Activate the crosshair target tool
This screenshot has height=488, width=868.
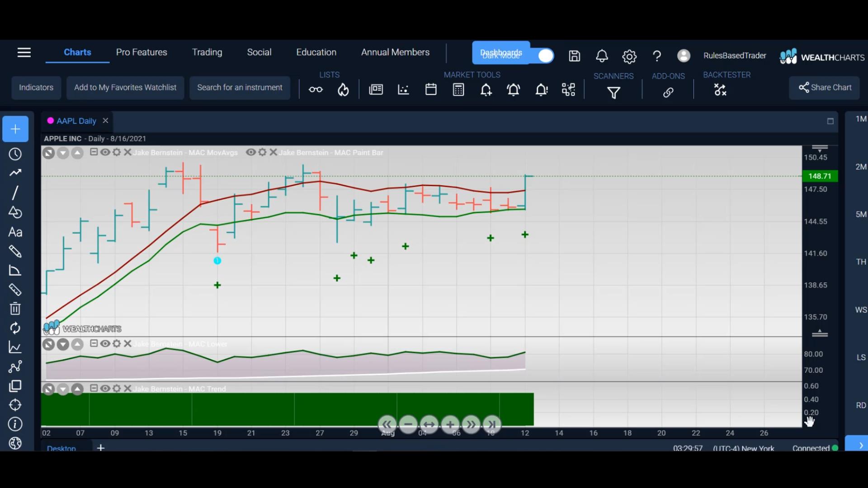15,405
